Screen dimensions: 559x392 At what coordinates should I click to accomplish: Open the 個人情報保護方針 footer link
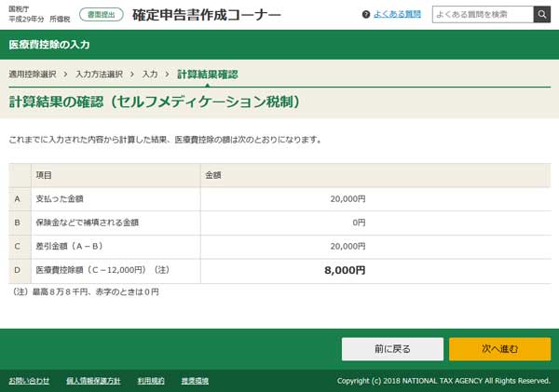click(x=96, y=381)
